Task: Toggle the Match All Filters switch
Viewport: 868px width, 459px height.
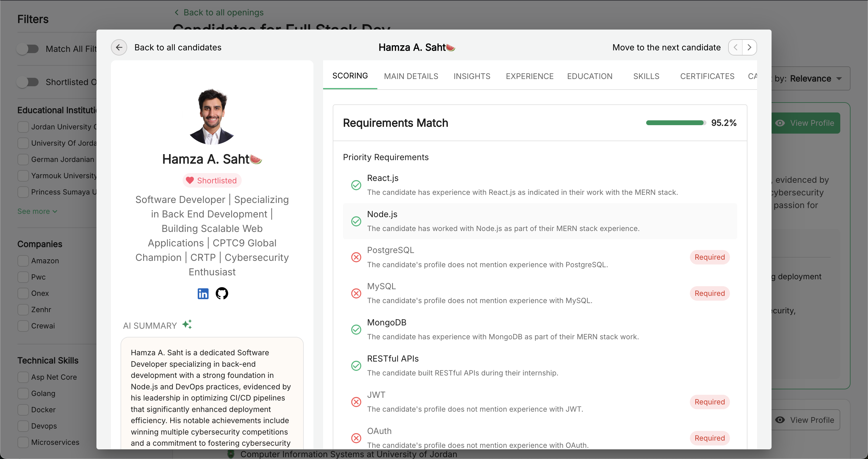Action: pos(28,49)
